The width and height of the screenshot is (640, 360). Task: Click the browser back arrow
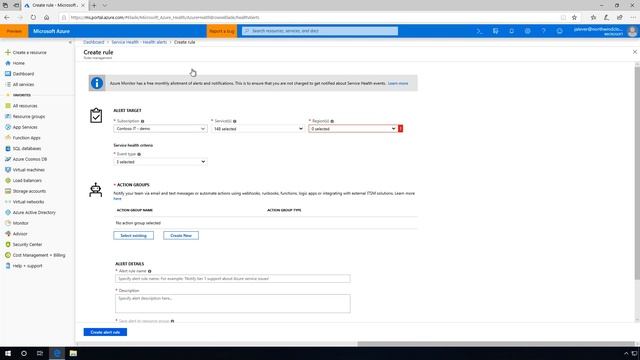coord(7,18)
